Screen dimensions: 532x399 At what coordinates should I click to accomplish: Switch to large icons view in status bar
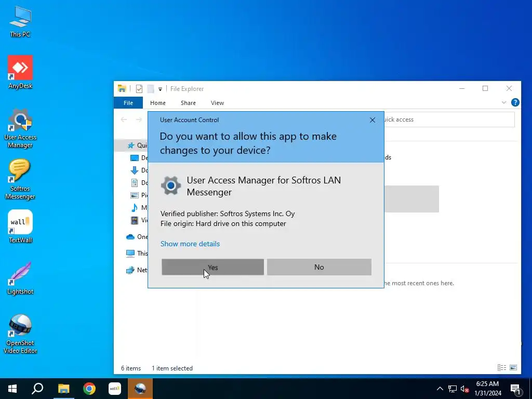(513, 368)
